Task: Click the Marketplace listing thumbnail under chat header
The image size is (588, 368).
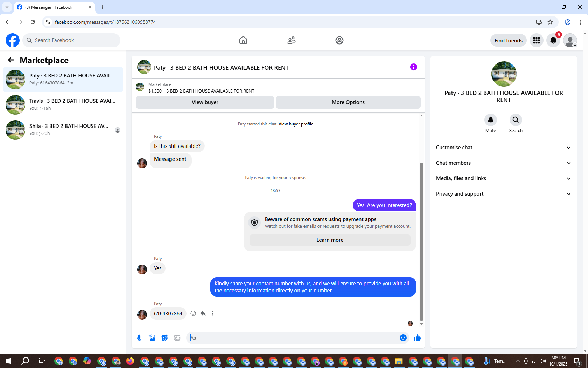Action: click(140, 87)
